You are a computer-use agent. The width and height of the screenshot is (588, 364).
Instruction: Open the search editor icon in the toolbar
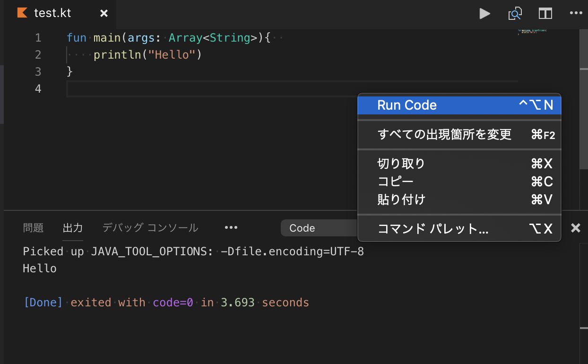click(x=515, y=13)
